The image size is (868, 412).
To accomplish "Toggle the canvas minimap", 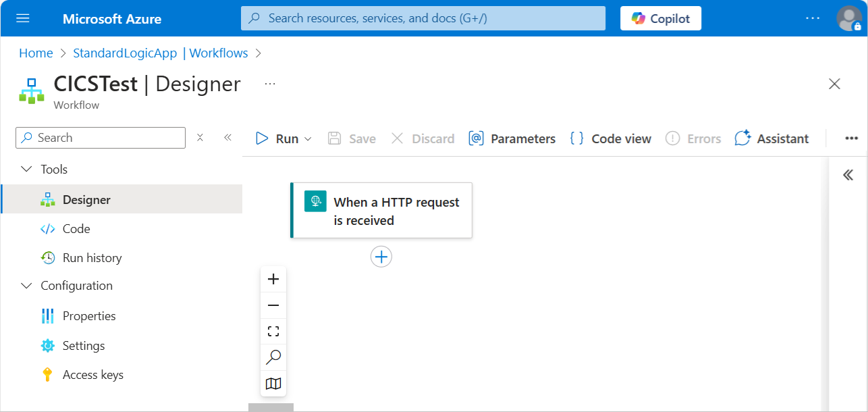I will tap(273, 384).
